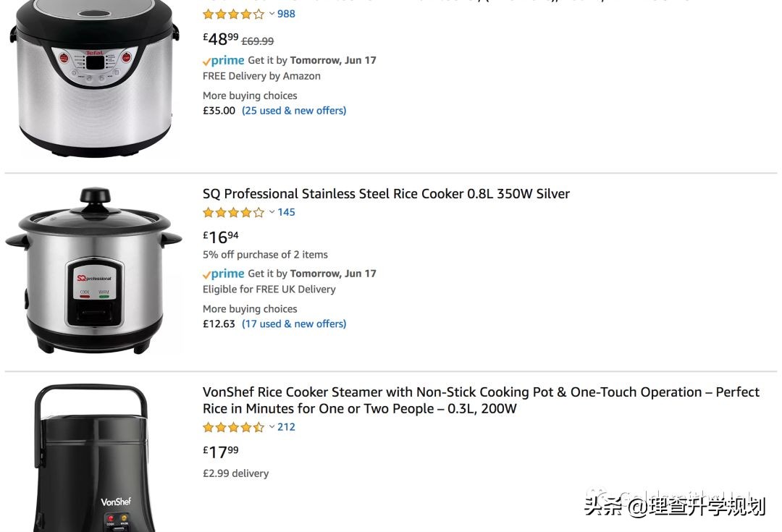Screen dimensions: 782x532
Task: Open the 25 used & new offers
Action: 294,111
